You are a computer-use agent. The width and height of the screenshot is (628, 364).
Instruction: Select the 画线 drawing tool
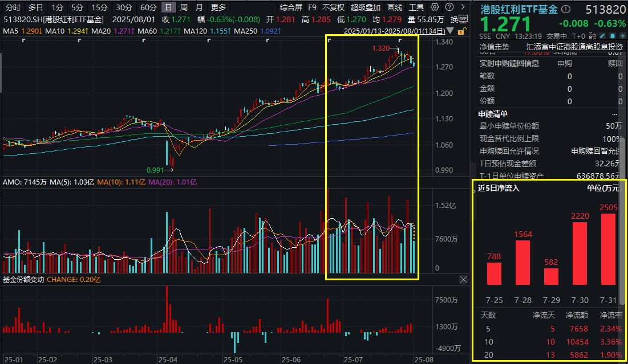click(396, 6)
